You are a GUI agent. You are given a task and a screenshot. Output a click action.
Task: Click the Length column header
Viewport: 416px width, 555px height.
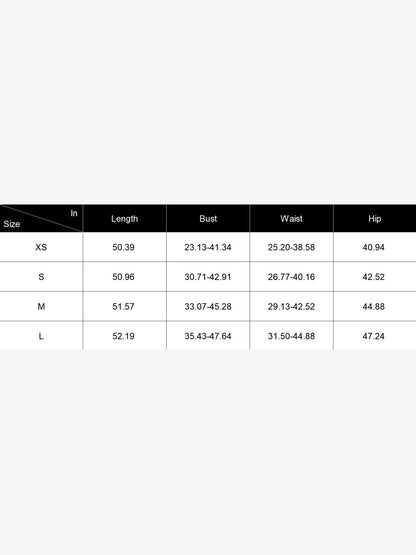[x=125, y=218]
